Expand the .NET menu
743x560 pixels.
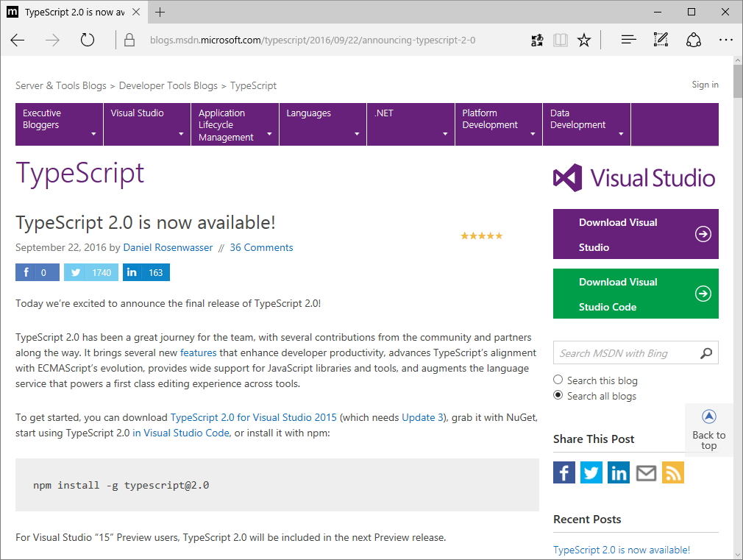pos(410,124)
